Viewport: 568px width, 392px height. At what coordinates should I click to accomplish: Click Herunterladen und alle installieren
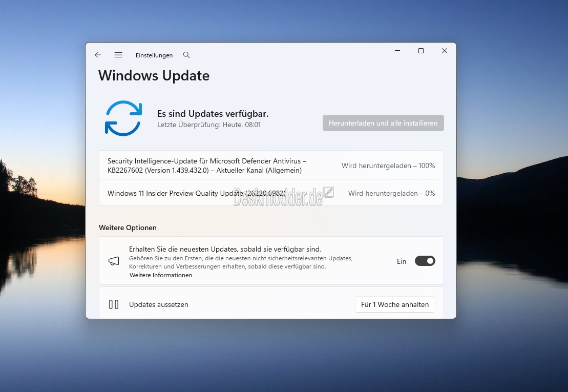(x=383, y=123)
